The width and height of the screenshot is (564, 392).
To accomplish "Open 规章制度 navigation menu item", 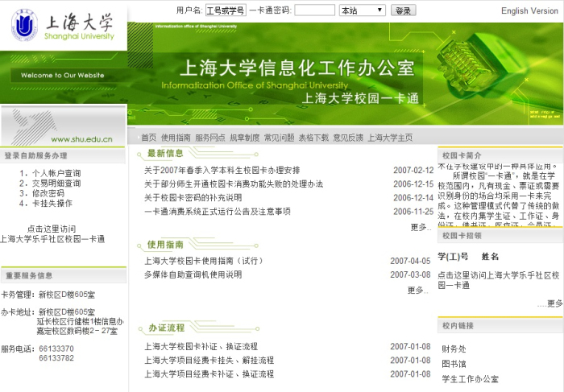I will click(245, 138).
